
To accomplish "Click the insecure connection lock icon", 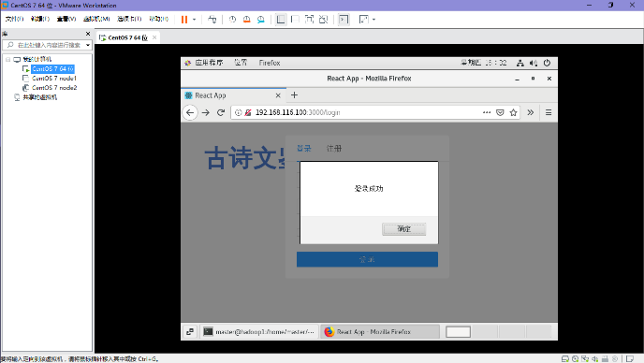I will point(248,112).
